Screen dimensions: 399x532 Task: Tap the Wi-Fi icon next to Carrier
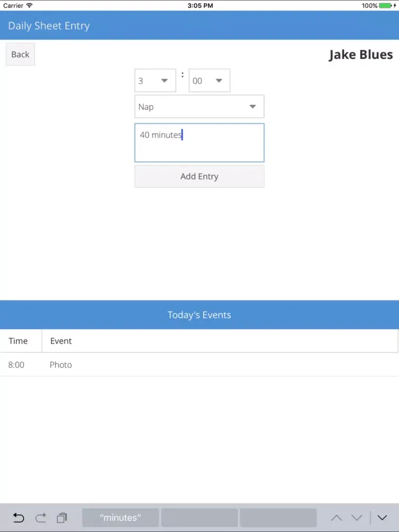pos(29,5)
